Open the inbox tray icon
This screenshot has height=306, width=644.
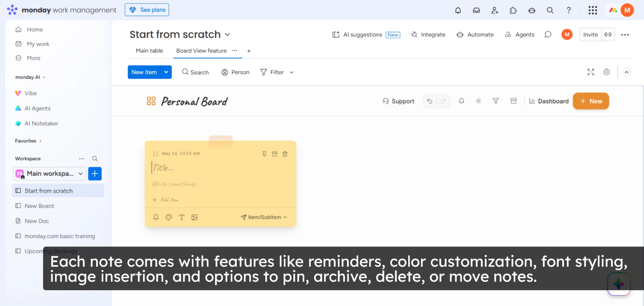point(476,10)
